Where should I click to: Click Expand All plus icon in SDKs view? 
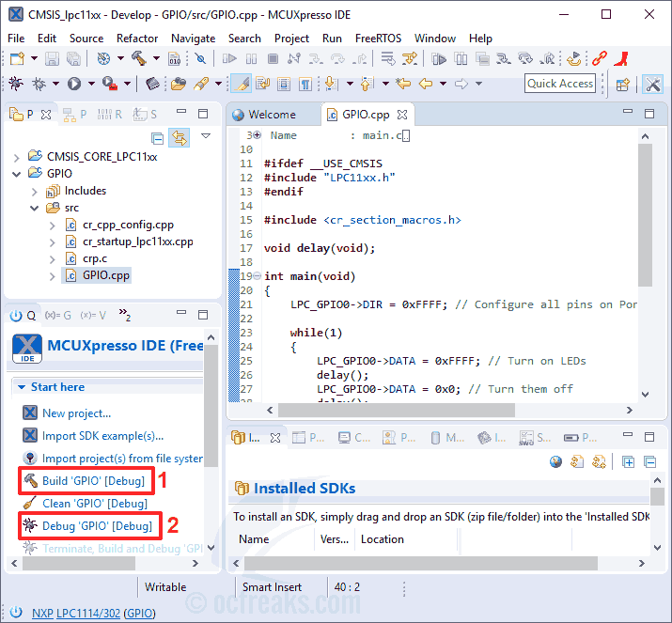[628, 462]
